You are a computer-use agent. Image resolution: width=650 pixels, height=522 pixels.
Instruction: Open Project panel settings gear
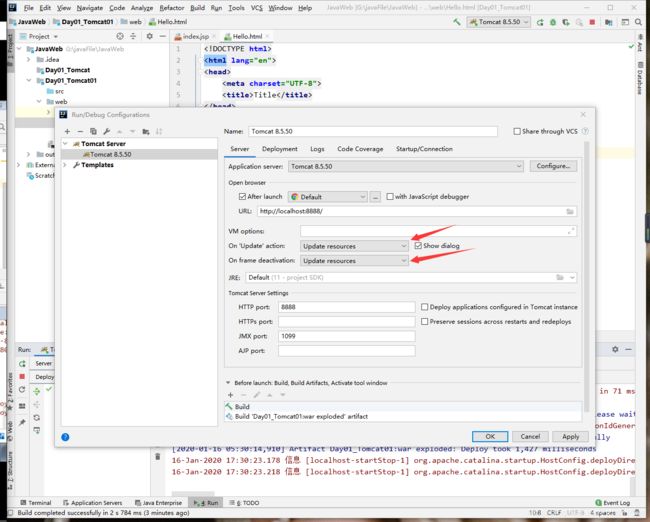[150, 36]
